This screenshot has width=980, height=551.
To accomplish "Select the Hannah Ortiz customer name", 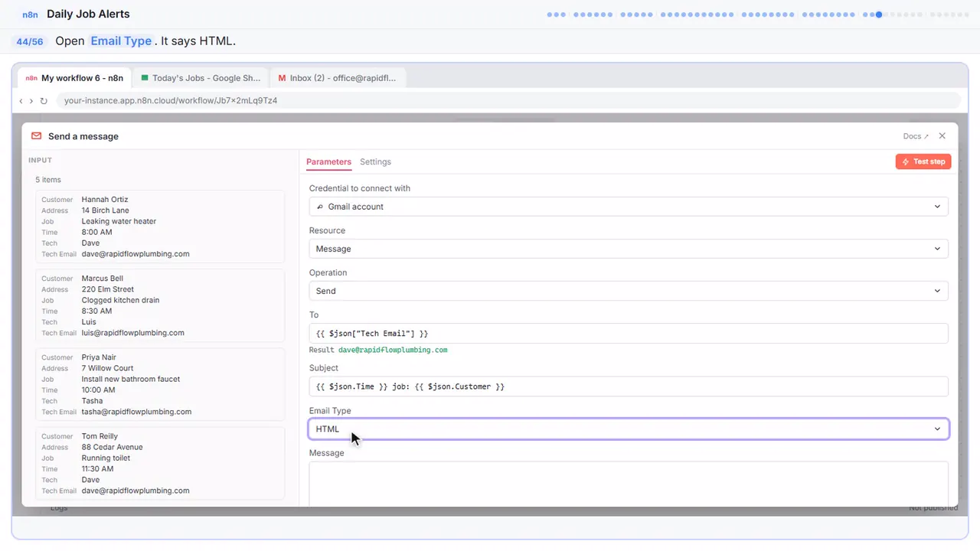I will [105, 200].
